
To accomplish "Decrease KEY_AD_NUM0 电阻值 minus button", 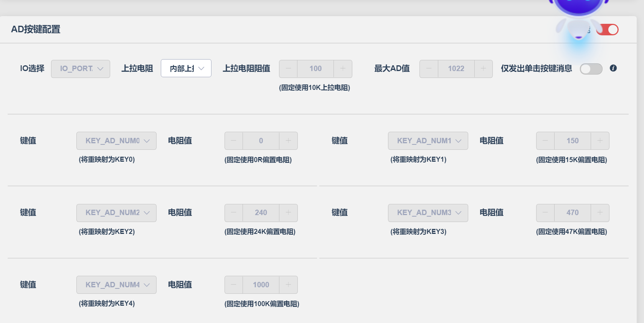I will coord(234,141).
